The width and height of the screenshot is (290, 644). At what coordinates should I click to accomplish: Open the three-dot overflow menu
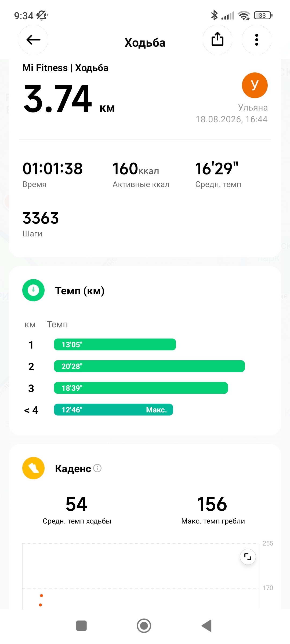pyautogui.click(x=257, y=40)
